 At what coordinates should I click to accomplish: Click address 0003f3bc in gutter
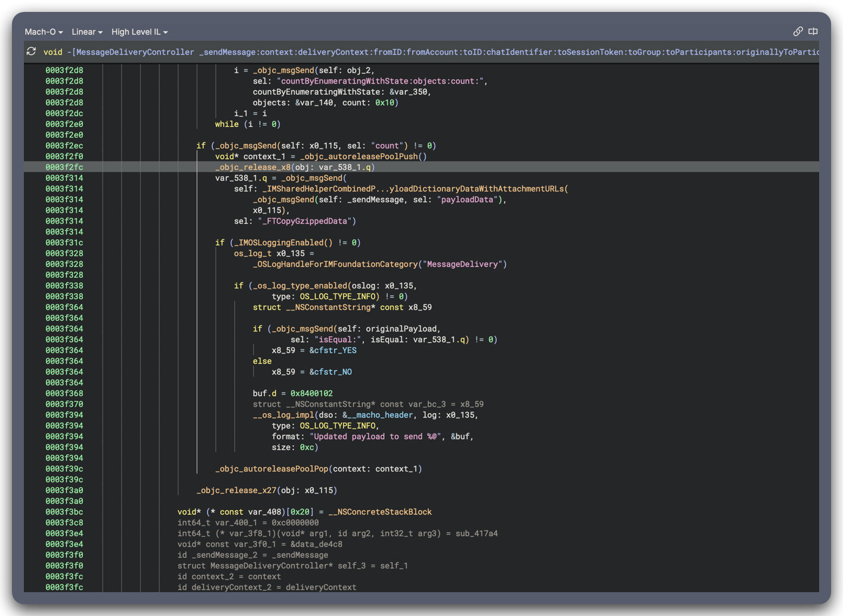pos(64,512)
